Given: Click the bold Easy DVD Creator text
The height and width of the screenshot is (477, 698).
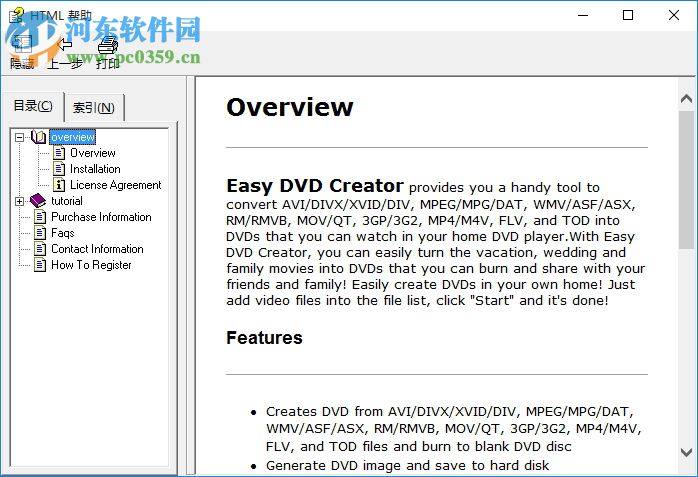Looking at the screenshot, I should pos(315,186).
